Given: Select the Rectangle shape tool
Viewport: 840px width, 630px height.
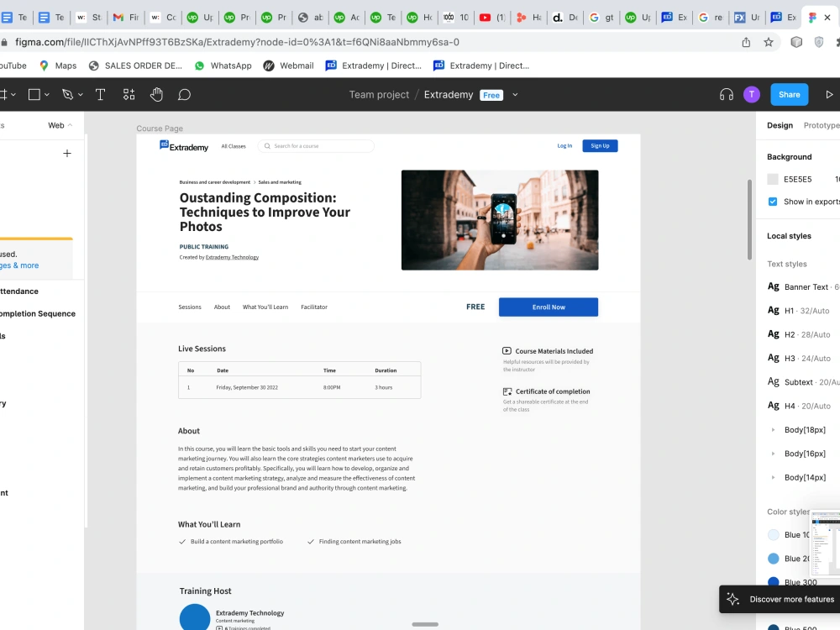Looking at the screenshot, I should click(34, 95).
